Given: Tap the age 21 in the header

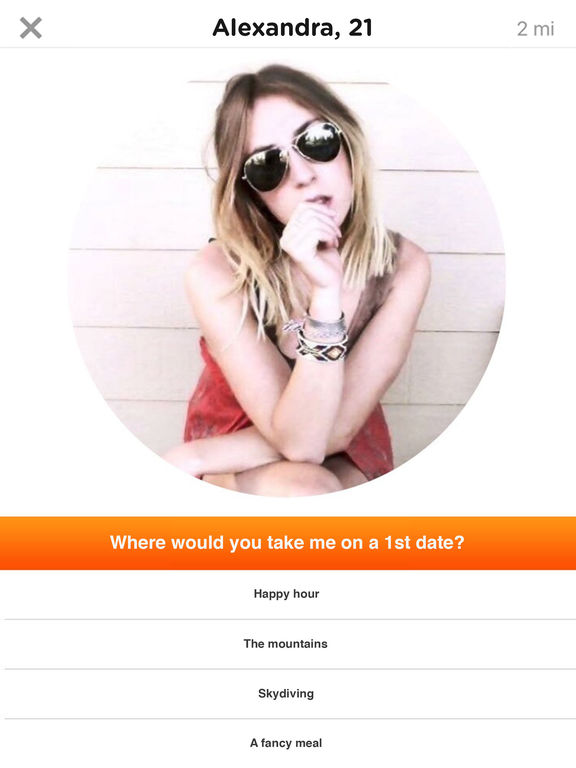Looking at the screenshot, I should tap(360, 28).
